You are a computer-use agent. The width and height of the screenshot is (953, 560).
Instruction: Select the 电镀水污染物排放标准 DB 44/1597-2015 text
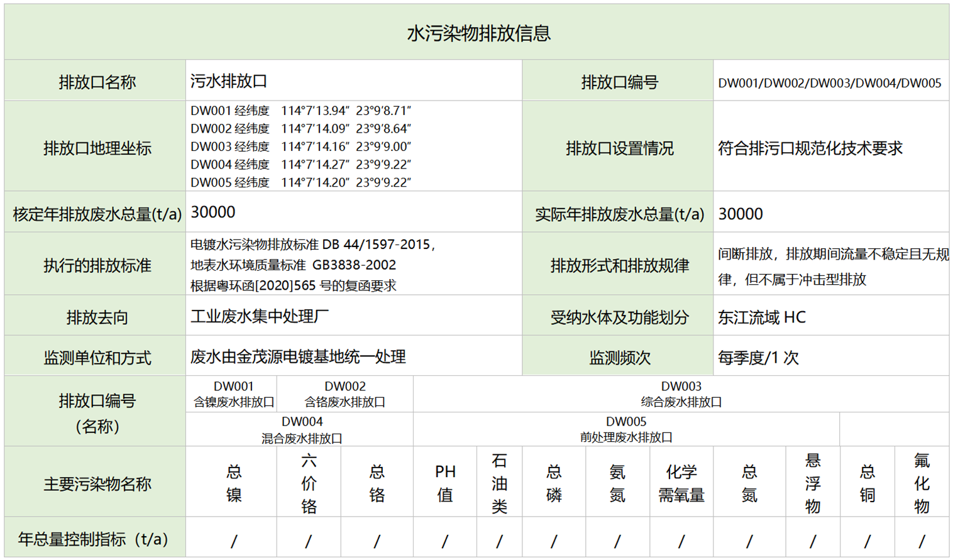click(x=312, y=244)
